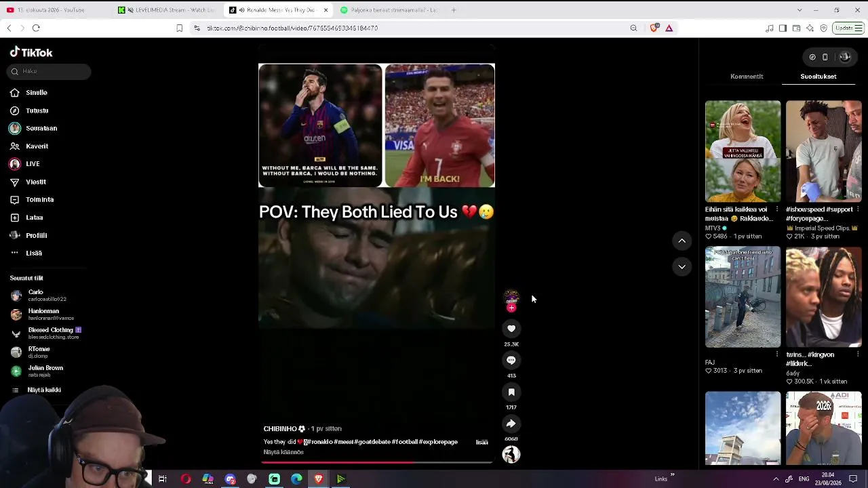Open a new browser tab

click(454, 10)
